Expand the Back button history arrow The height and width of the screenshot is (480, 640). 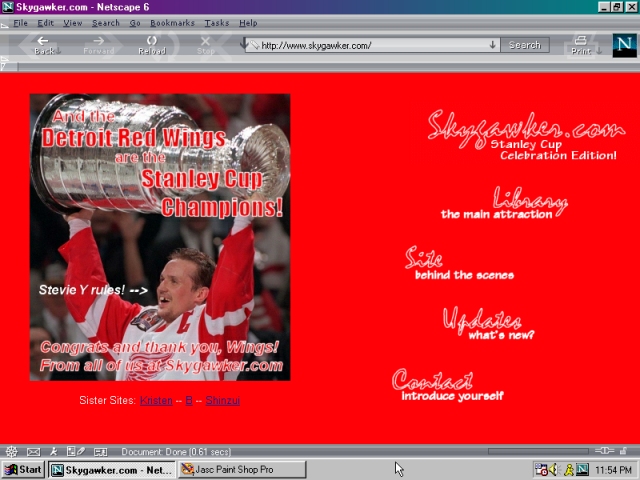[58, 51]
